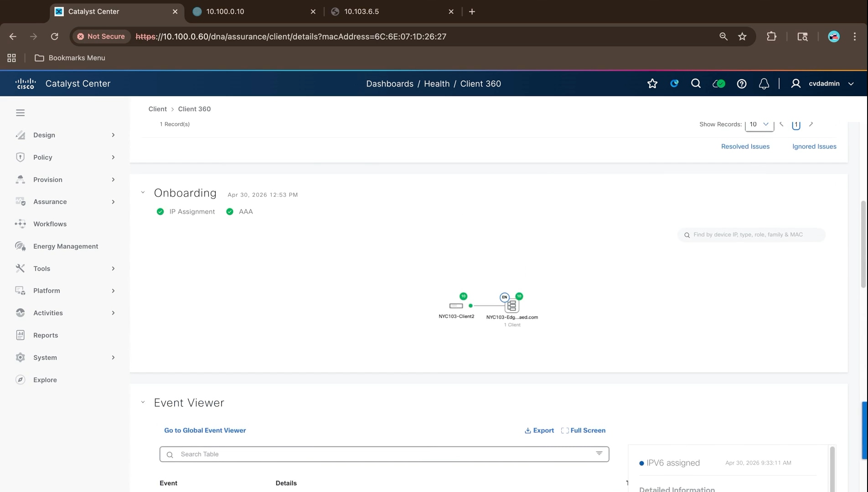Go to next records page arrow
The image size is (868, 492).
811,124
